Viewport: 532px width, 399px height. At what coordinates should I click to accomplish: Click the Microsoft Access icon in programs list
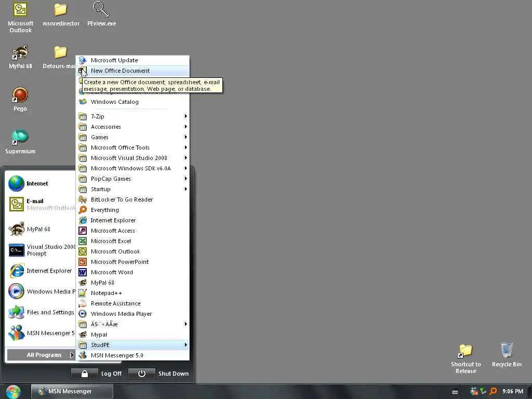[x=83, y=231]
